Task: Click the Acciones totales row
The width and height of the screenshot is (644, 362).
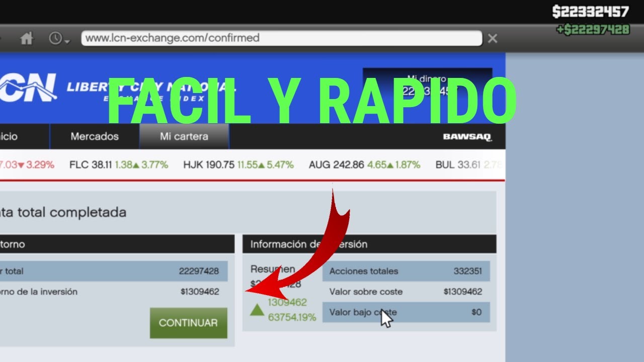Action: click(406, 271)
